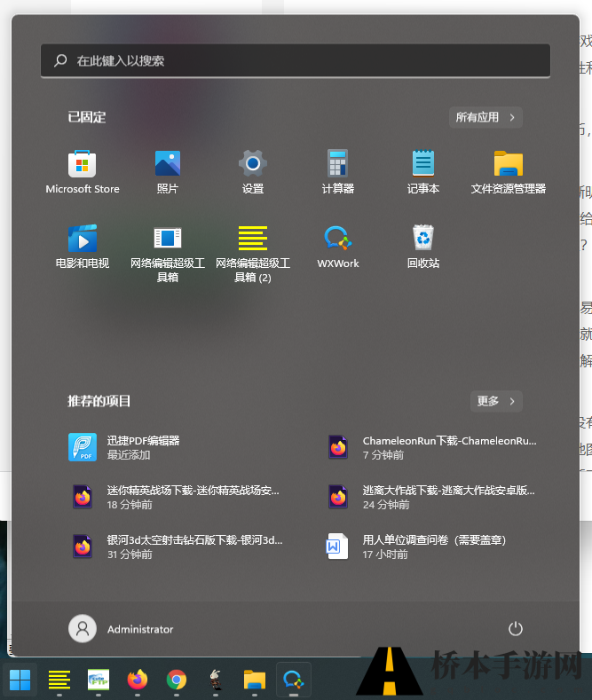Launch WXWork pinned app
592x700 pixels.
tap(338, 247)
